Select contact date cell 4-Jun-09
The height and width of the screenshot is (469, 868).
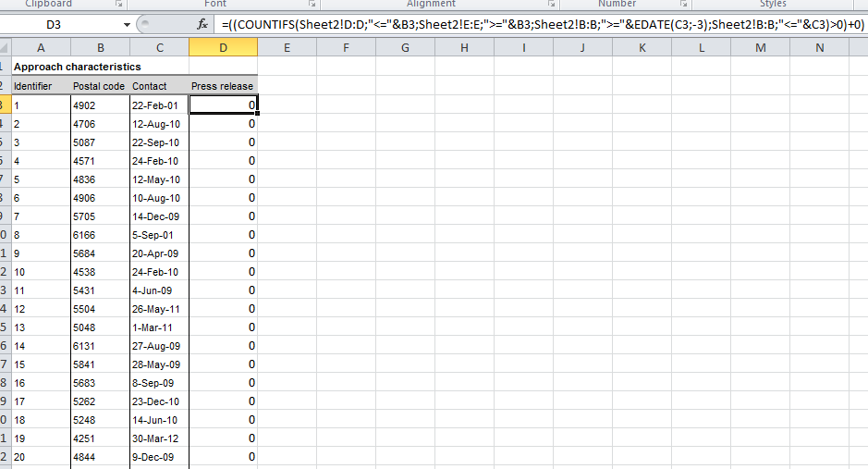(159, 290)
